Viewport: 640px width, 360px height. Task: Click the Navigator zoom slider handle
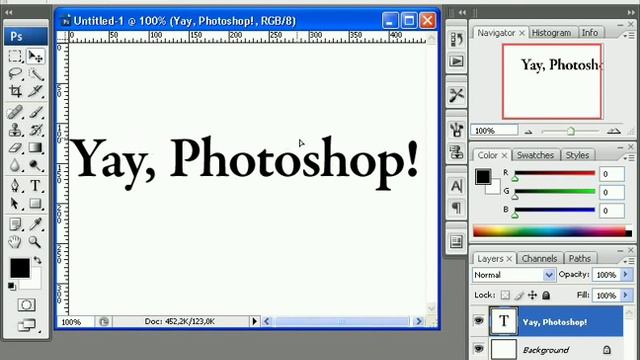click(x=571, y=131)
